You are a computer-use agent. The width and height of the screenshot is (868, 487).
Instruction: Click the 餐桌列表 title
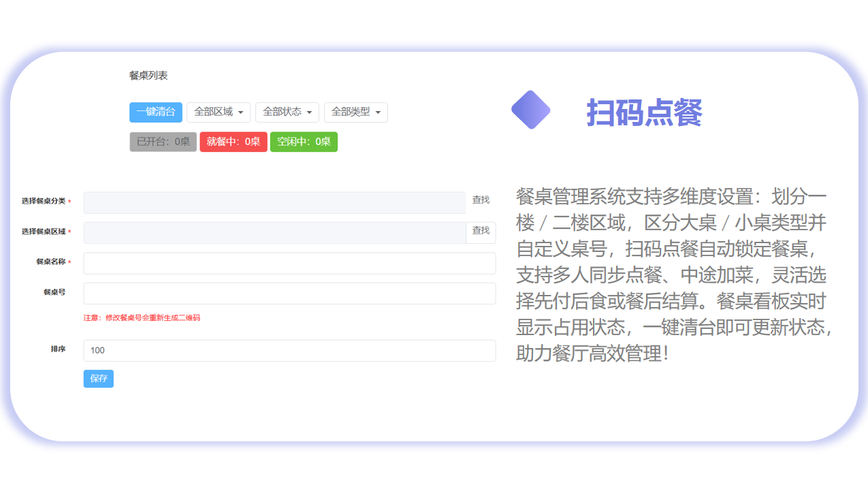(x=148, y=76)
